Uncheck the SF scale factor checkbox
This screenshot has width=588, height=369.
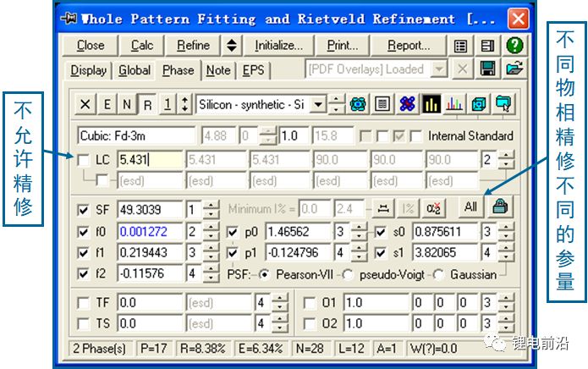pyautogui.click(x=83, y=210)
